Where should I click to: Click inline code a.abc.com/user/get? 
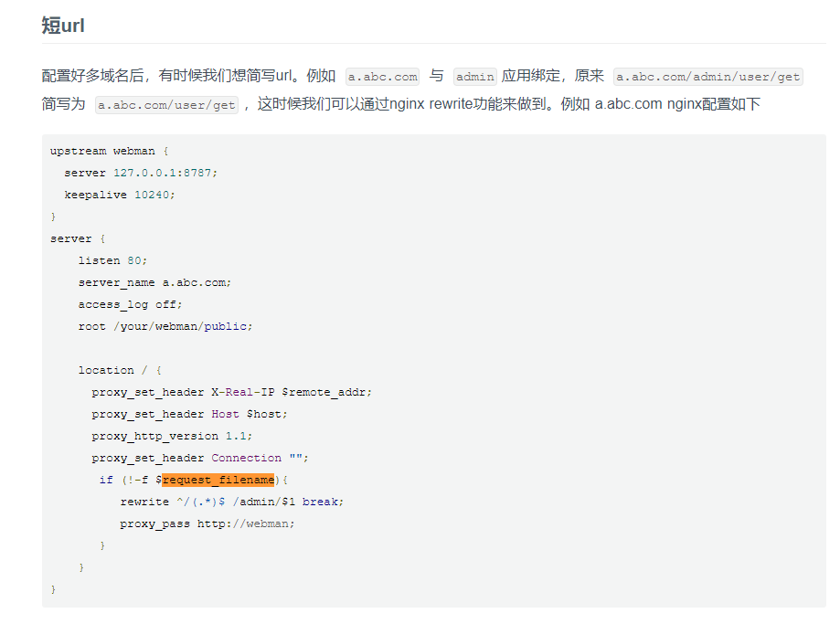166,105
